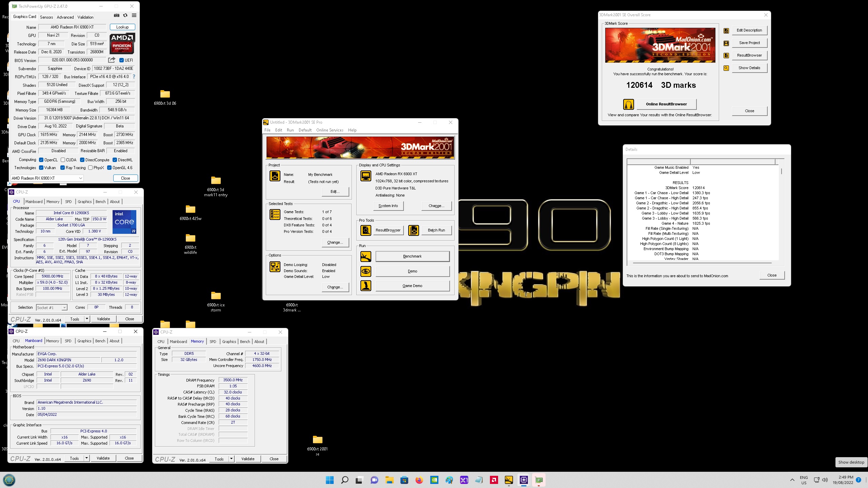Click the GPU-Z screenshot camera icon

point(116,15)
